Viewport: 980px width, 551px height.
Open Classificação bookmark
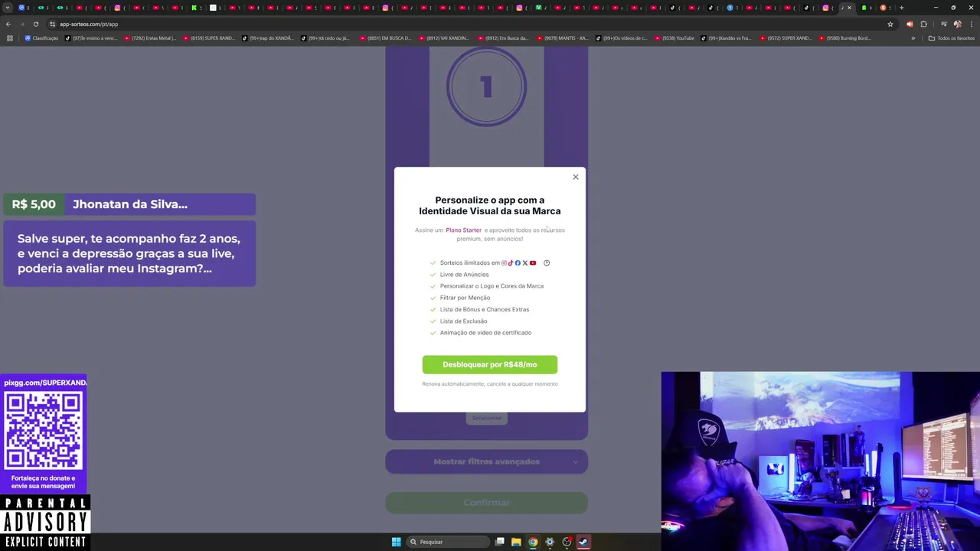pos(41,37)
